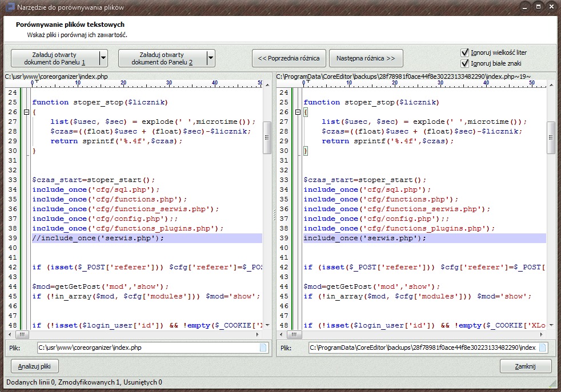Viewport: 561px width, 392px height.
Task: Load the open document into Panel 1
Action: (x=55, y=58)
